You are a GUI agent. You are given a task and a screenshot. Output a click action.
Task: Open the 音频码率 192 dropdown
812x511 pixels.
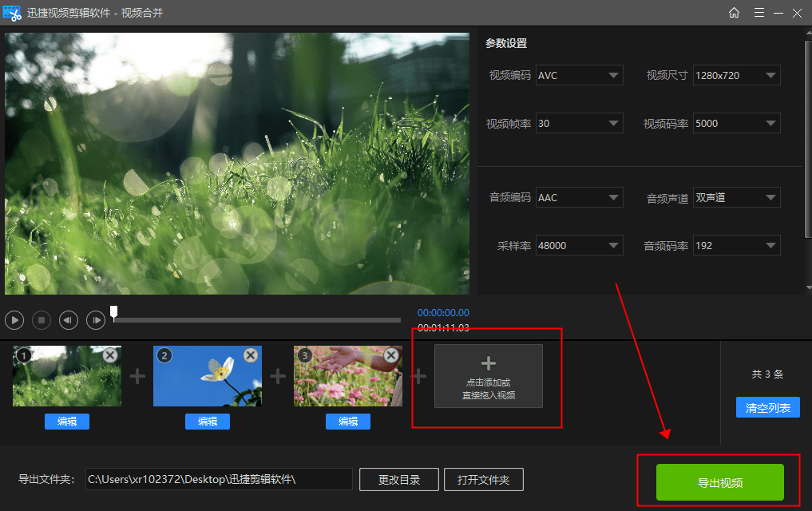[x=736, y=245]
